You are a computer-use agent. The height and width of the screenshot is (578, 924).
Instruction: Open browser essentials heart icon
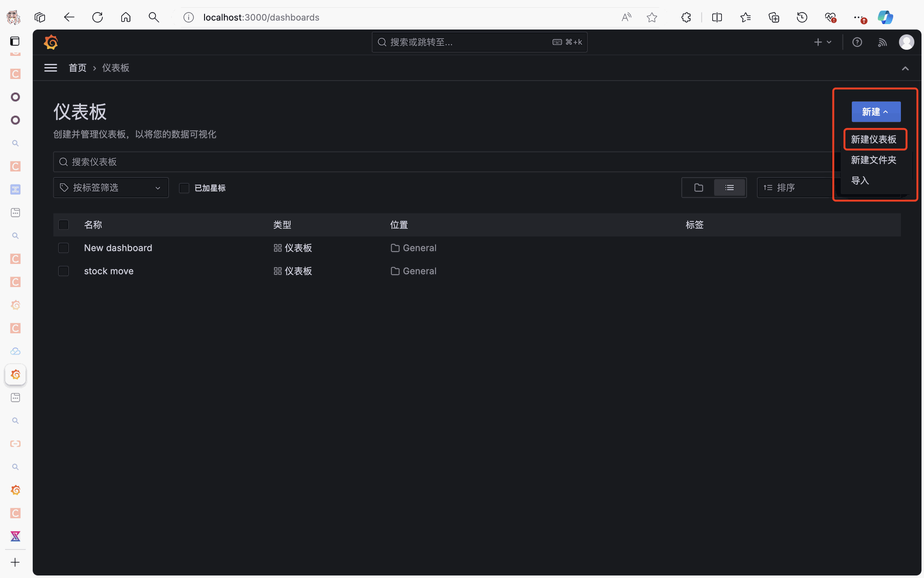pyautogui.click(x=830, y=17)
